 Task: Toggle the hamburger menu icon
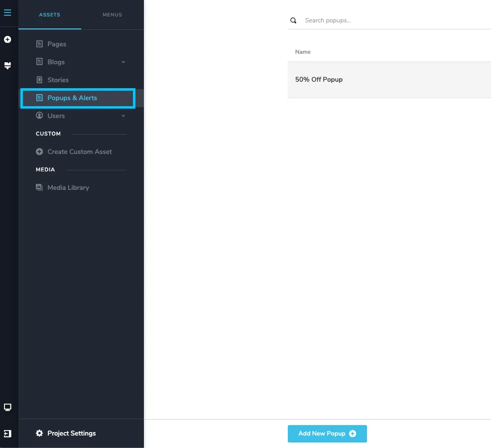(7, 12)
